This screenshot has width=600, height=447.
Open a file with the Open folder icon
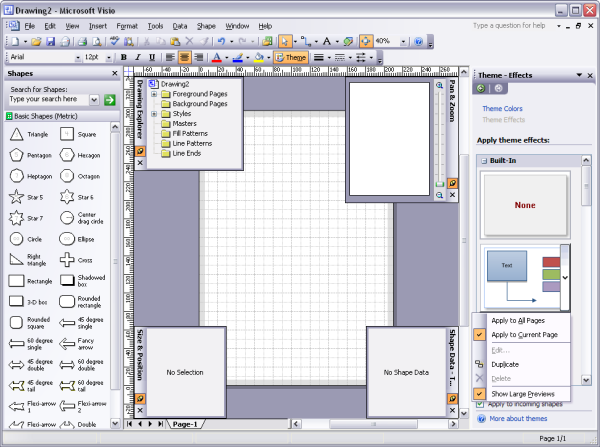[x=36, y=41]
